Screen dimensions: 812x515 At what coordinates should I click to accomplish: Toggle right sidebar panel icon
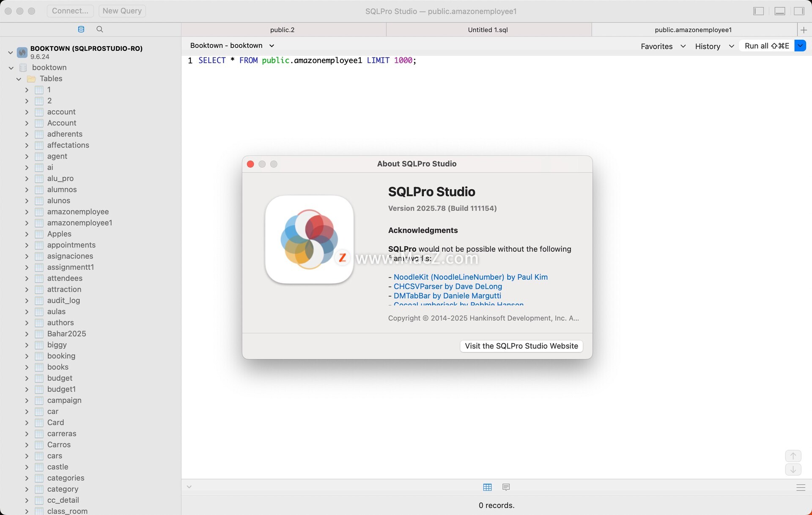[799, 11]
